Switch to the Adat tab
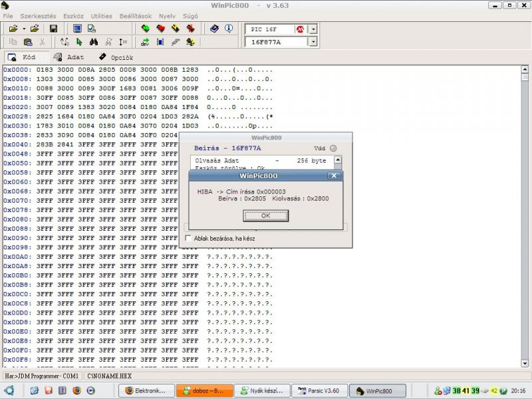532x399 pixels. click(x=69, y=57)
